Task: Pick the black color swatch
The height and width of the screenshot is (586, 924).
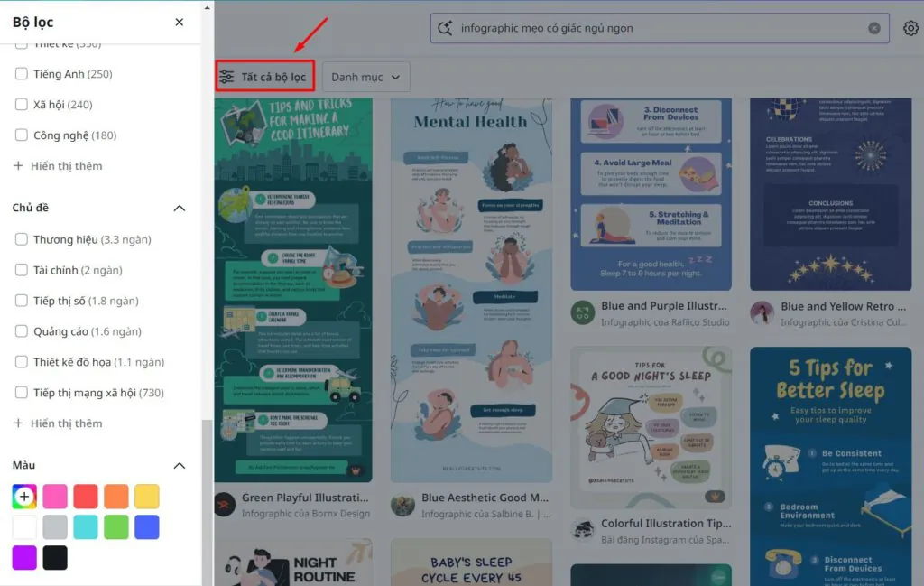Action: point(55,558)
